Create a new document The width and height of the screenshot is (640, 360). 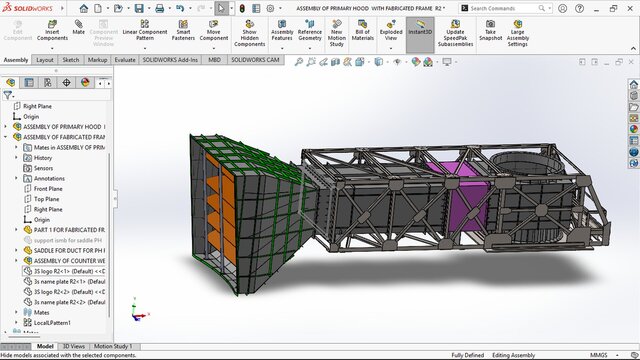point(98,8)
